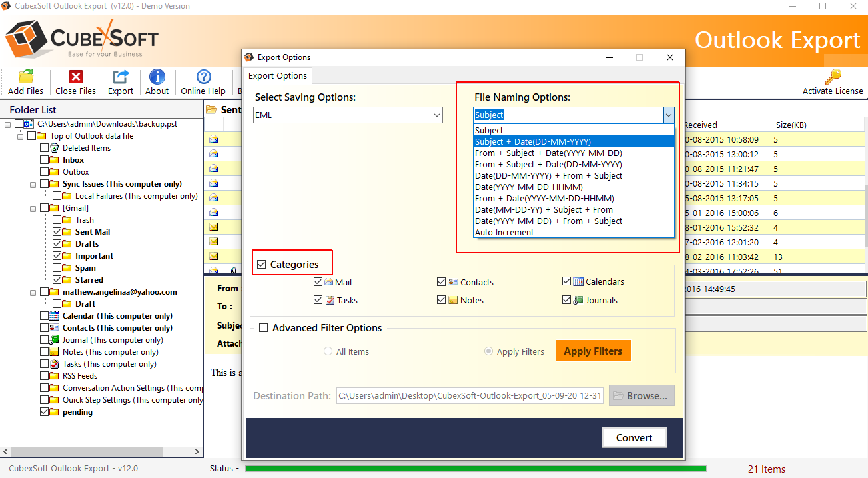
Task: Select the All Items radio button
Action: [x=328, y=351]
